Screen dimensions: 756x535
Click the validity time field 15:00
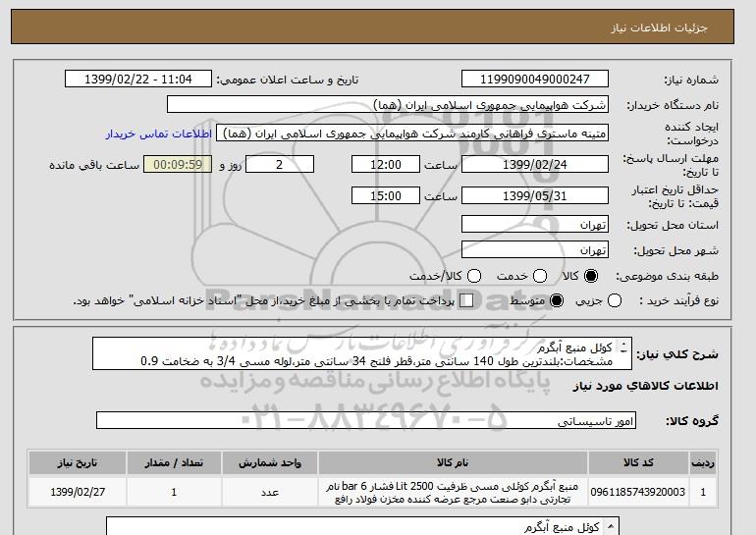coord(386,195)
